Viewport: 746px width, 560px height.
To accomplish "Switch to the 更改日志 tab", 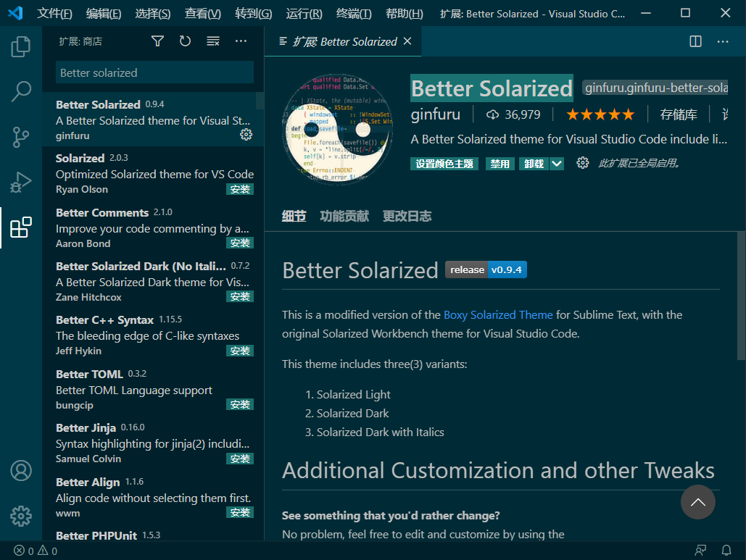I will pyautogui.click(x=407, y=217).
